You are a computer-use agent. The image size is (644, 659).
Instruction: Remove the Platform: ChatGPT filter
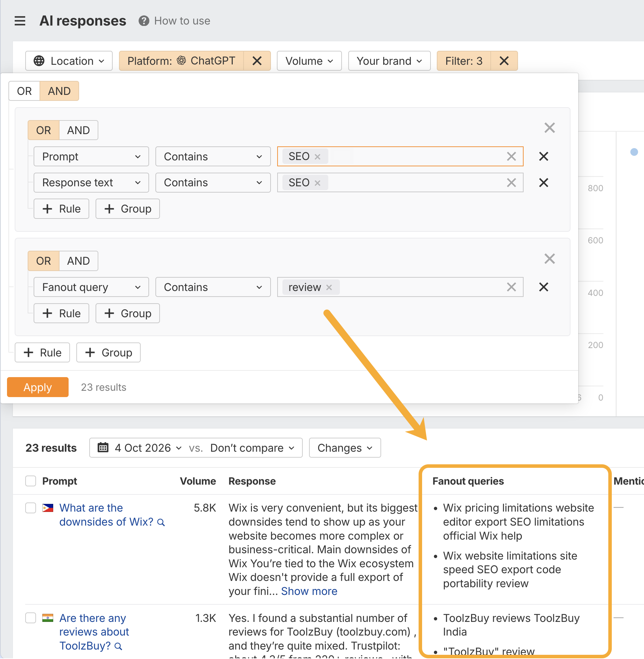click(257, 61)
